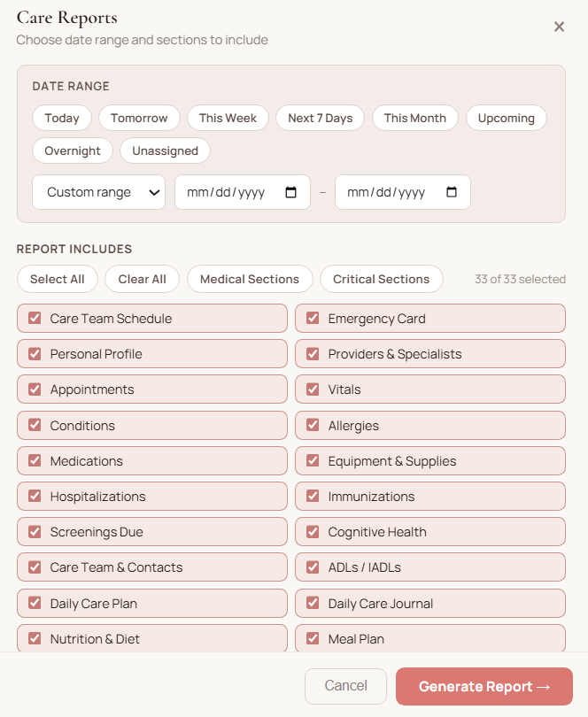Choose the This Week date preset
Image resolution: width=588 pixels, height=717 pixels.
pos(228,118)
